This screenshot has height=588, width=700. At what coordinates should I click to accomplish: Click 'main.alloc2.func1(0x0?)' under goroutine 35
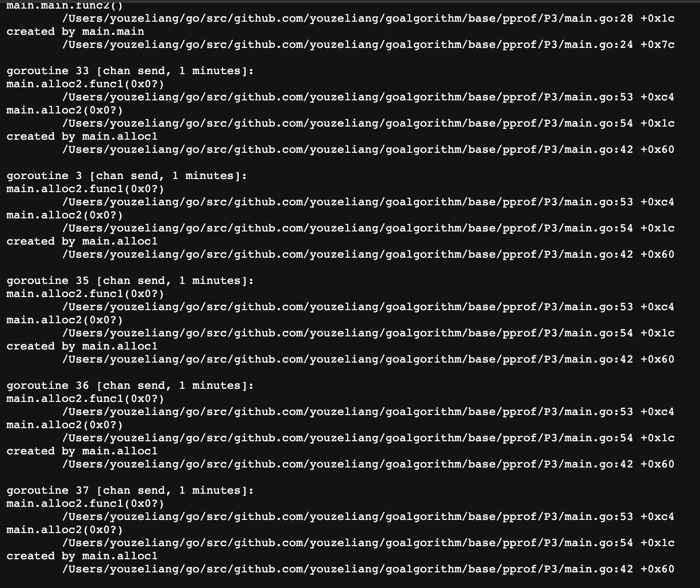coord(85,294)
